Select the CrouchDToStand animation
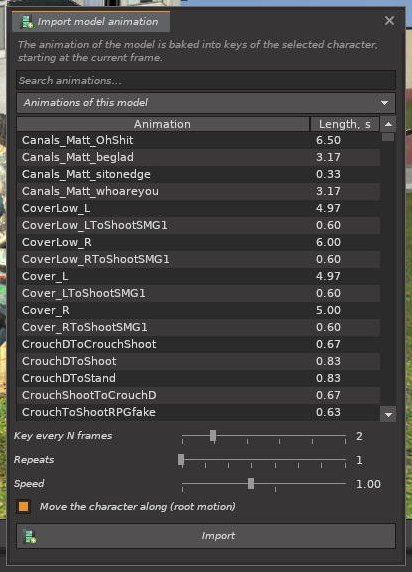This screenshot has width=412, height=572. (198, 378)
